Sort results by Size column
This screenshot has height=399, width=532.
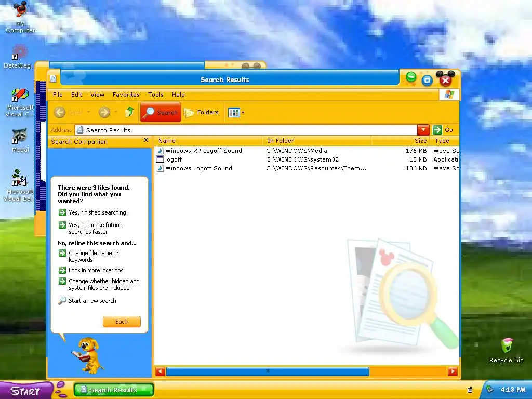401,141
